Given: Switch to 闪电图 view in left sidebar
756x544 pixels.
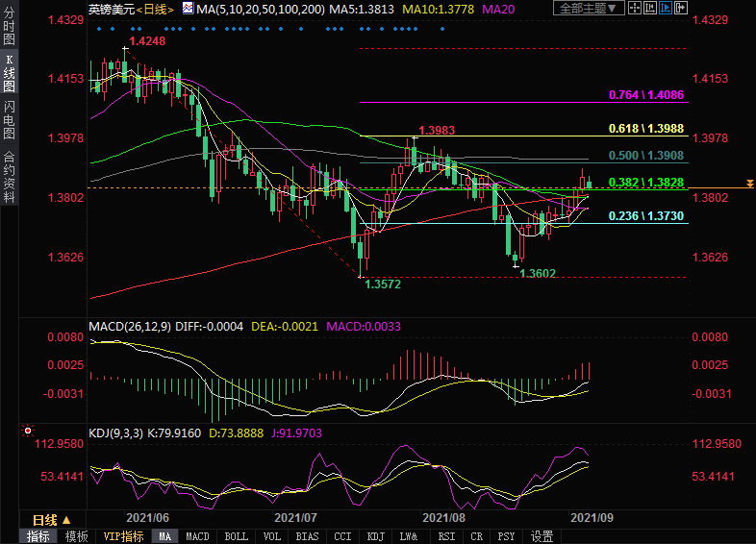Looking at the screenshot, I should (9, 119).
